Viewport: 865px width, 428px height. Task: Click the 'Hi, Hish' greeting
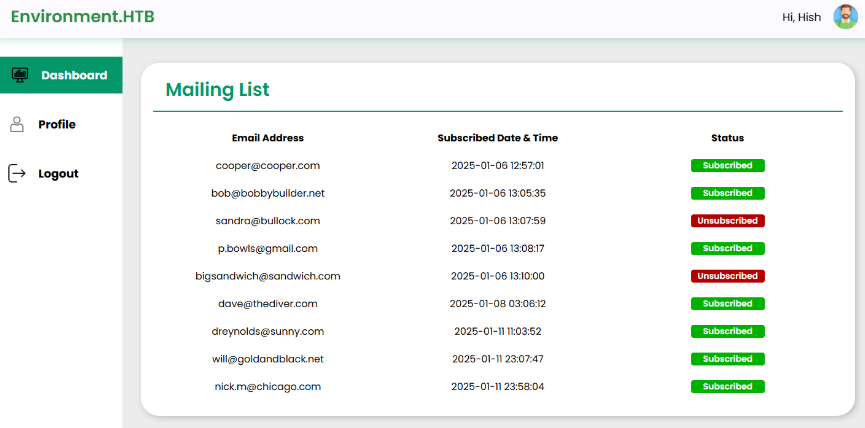pos(801,17)
